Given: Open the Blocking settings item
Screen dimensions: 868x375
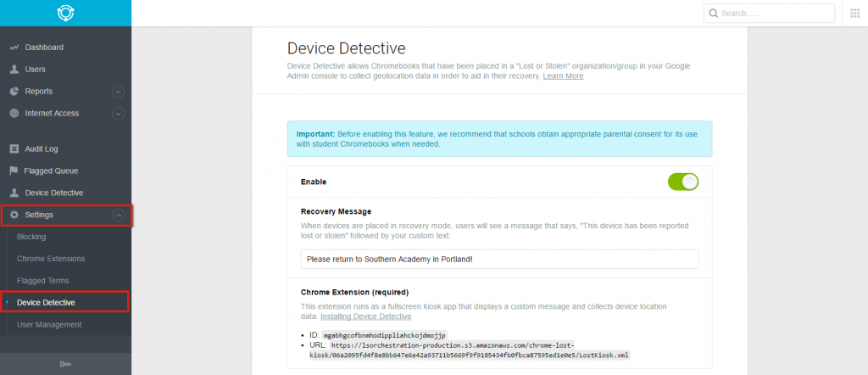Looking at the screenshot, I should (31, 237).
